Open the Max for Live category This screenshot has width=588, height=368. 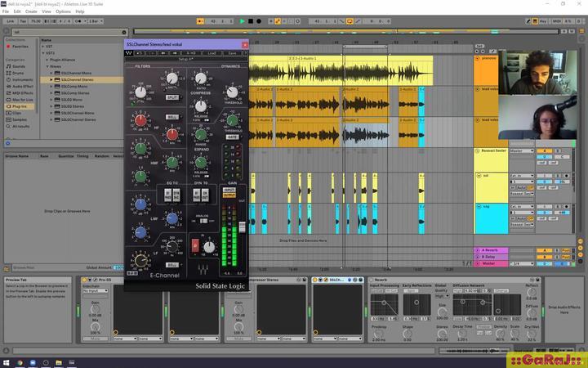[20, 100]
